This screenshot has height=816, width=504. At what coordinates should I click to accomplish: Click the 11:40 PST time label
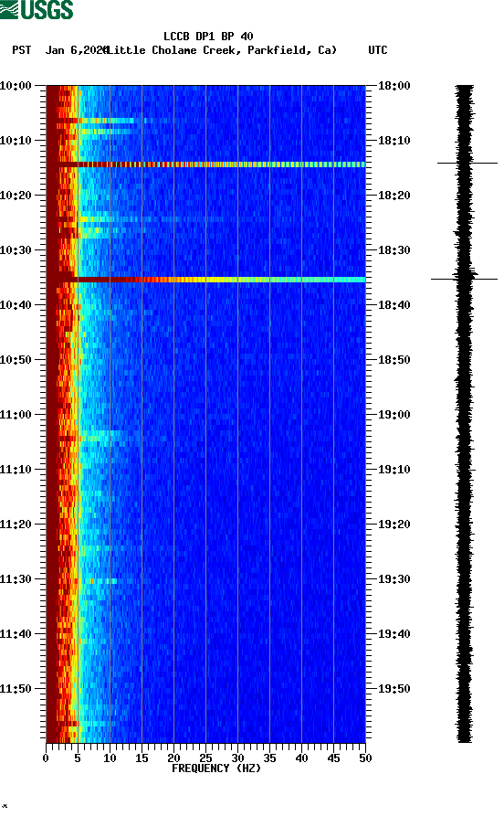click(16, 634)
